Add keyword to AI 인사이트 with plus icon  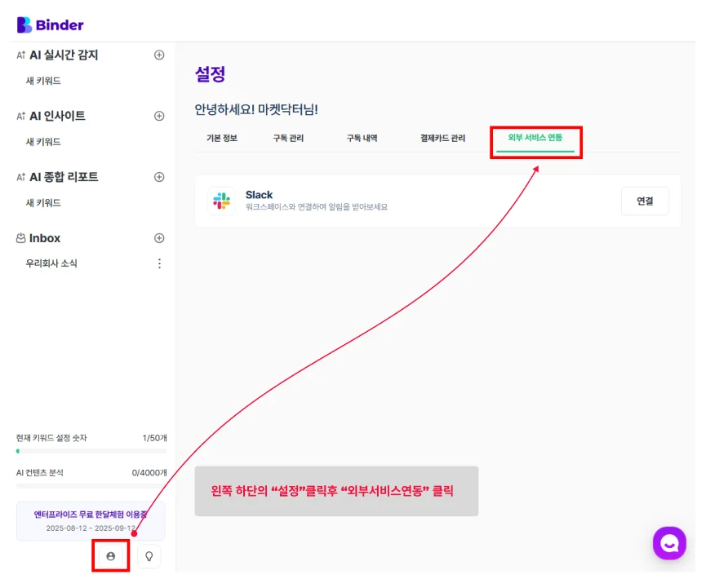[x=159, y=116]
